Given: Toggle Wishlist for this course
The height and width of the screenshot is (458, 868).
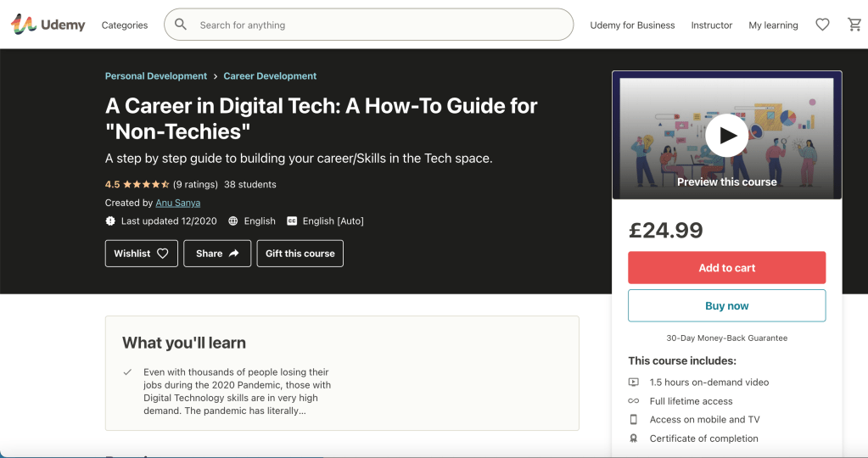Looking at the screenshot, I should pyautogui.click(x=141, y=254).
